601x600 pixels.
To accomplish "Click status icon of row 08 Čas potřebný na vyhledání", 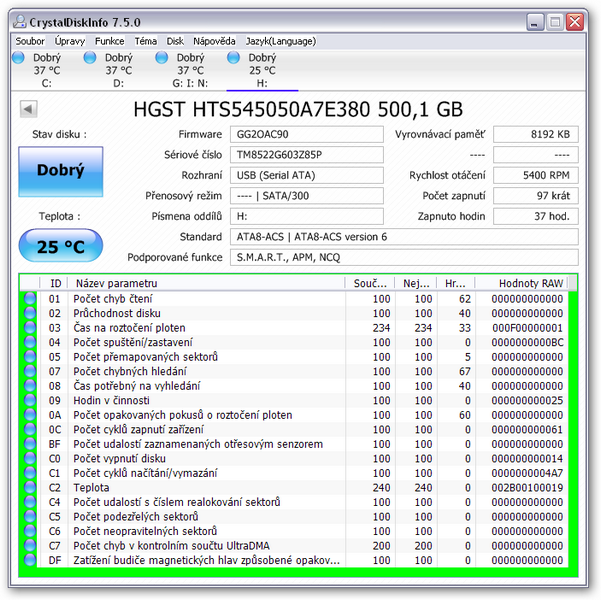I will coord(30,386).
